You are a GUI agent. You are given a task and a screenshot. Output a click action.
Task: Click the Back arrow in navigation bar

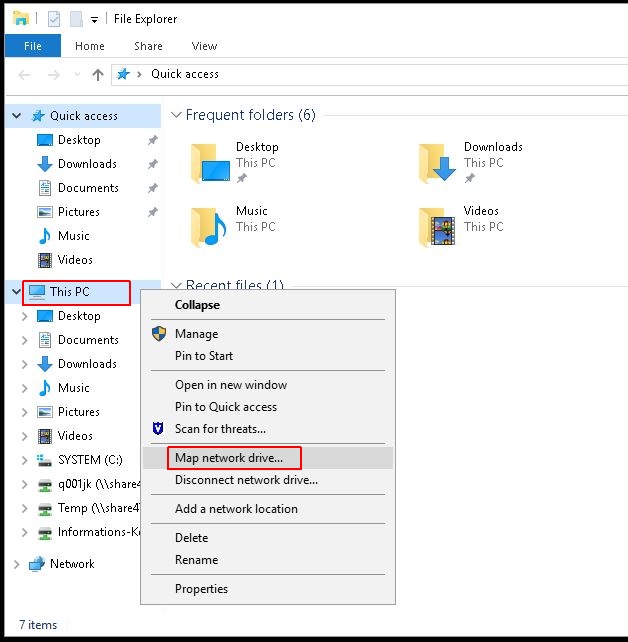coord(25,74)
